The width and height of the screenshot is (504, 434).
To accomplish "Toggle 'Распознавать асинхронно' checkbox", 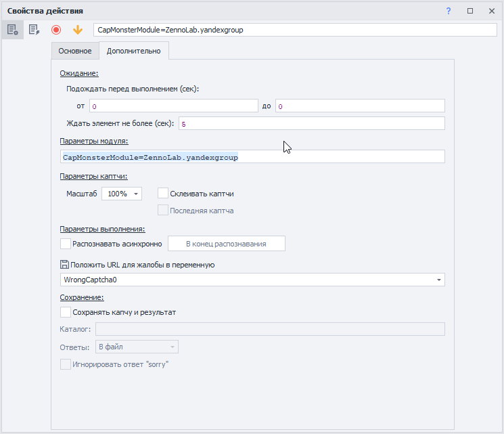I will click(x=66, y=244).
